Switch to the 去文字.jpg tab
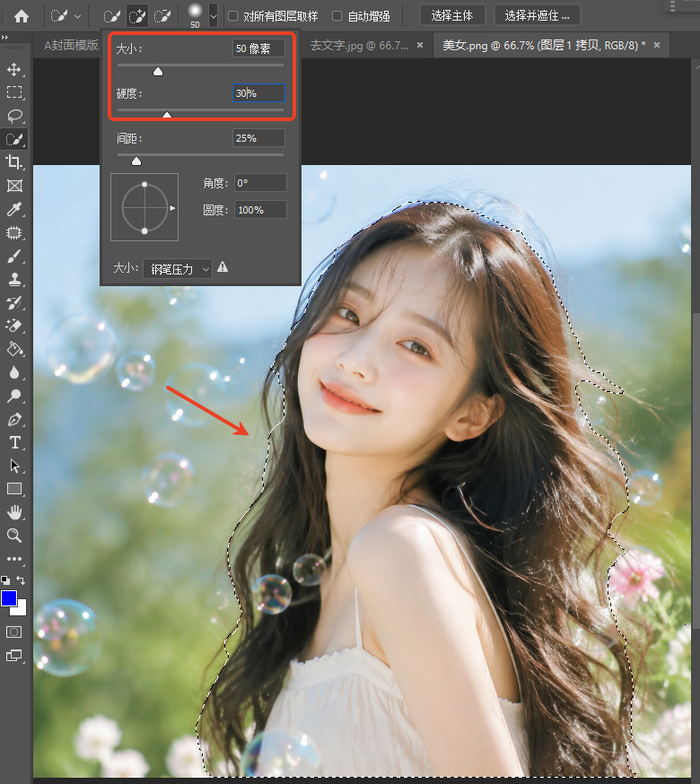Screen dimensions: 700x784 pyautogui.click(x=359, y=46)
